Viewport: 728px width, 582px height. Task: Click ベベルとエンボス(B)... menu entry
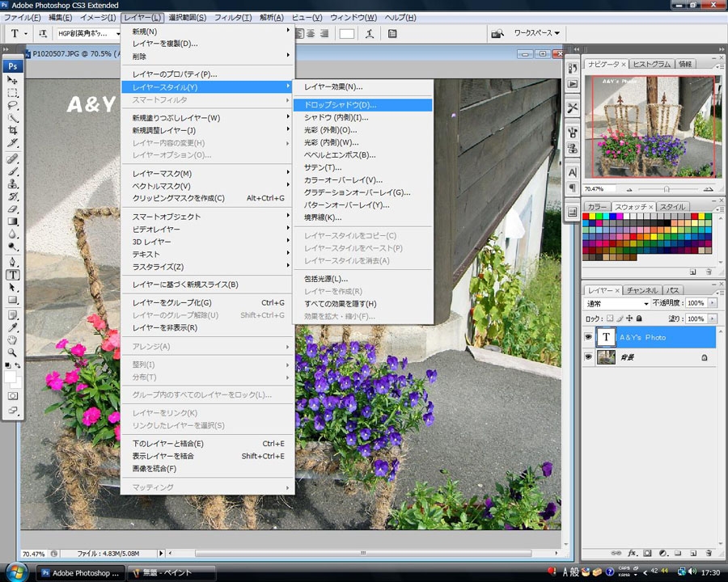(340, 154)
